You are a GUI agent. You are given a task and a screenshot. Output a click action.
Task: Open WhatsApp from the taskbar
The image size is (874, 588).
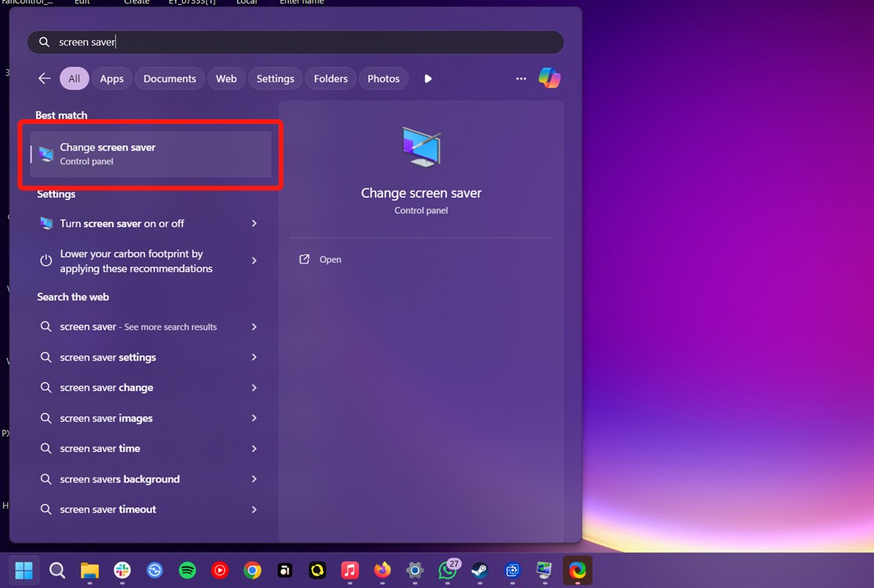(x=448, y=570)
